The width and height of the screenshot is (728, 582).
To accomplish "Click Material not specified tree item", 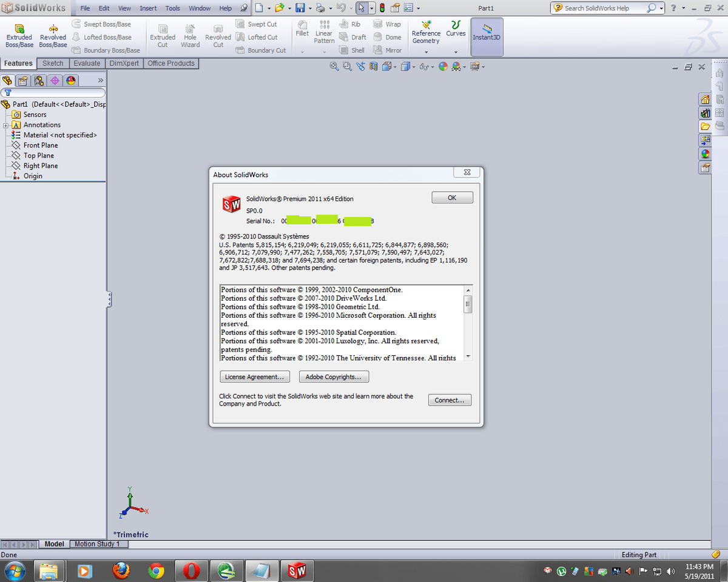I will [60, 135].
